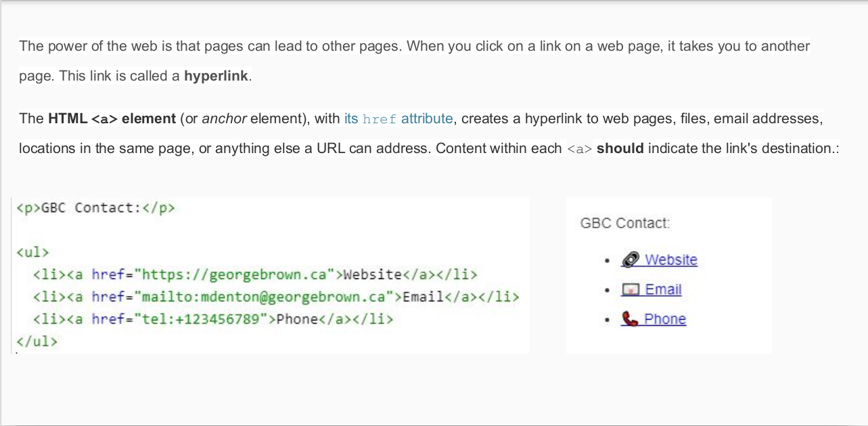Image resolution: width=868 pixels, height=426 pixels.
Task: Click the <p>GBC Contact:</p> code line
Action: point(95,208)
